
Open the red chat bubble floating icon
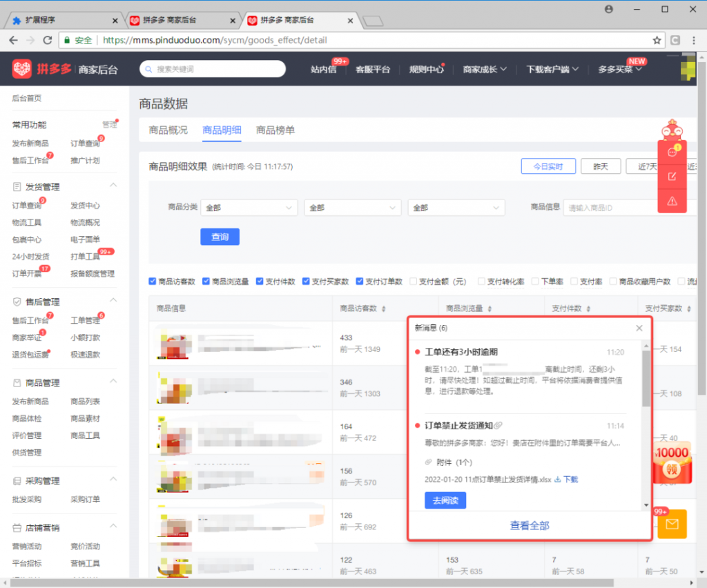(x=672, y=153)
